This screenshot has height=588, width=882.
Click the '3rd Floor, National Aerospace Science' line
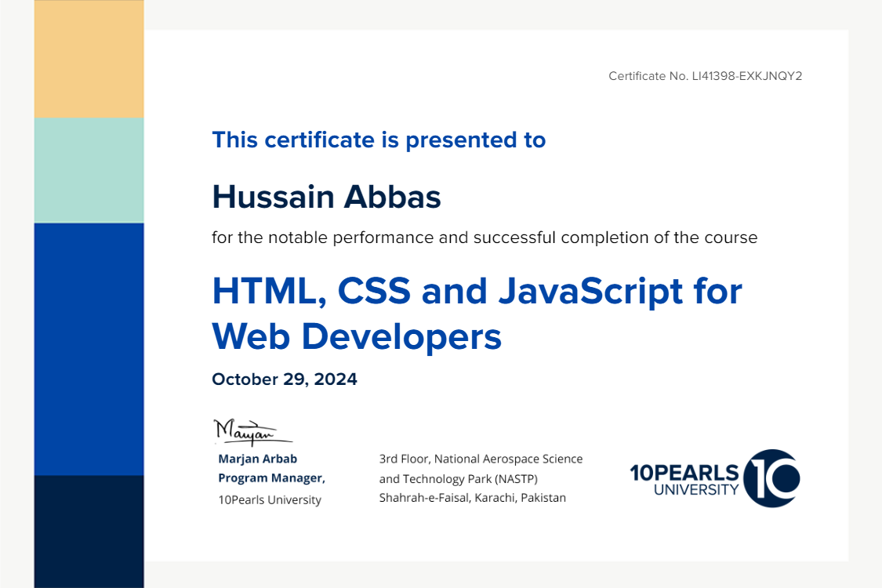(481, 459)
